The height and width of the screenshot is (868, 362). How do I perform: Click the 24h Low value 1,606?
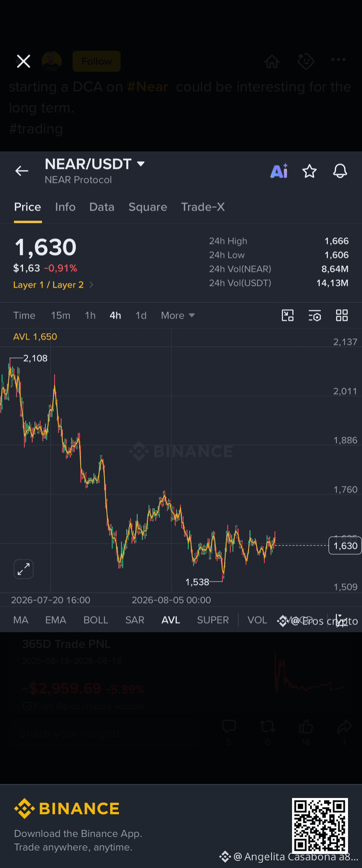[x=337, y=255]
